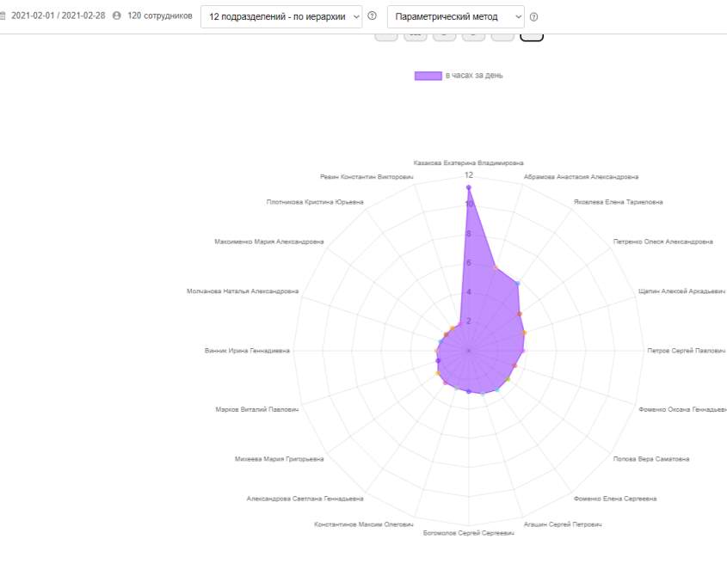Click label Фоменко Елена Сергеевна

[615, 499]
